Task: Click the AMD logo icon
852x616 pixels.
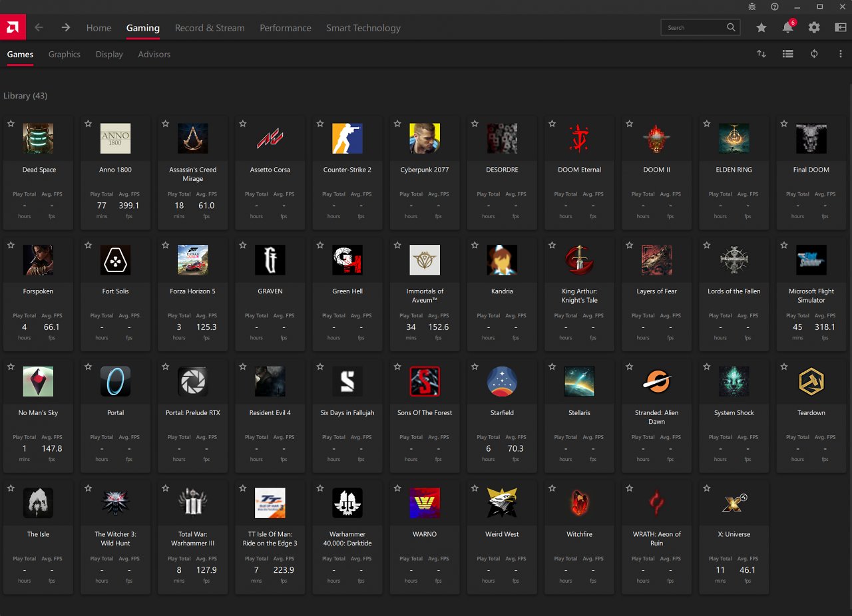Action: point(13,27)
